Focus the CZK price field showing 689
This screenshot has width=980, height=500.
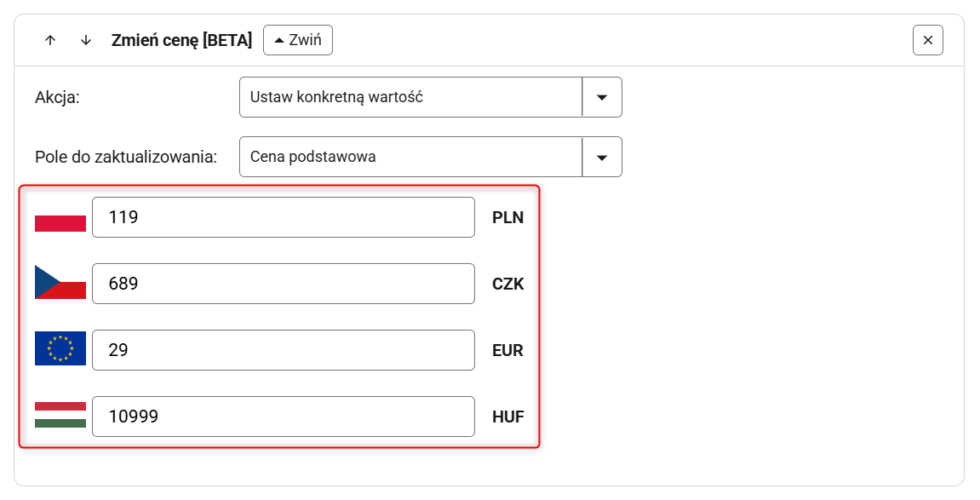[283, 284]
